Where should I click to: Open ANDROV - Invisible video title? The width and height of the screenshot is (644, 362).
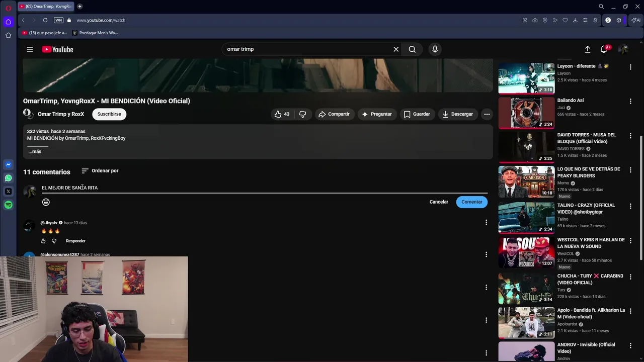(x=586, y=348)
